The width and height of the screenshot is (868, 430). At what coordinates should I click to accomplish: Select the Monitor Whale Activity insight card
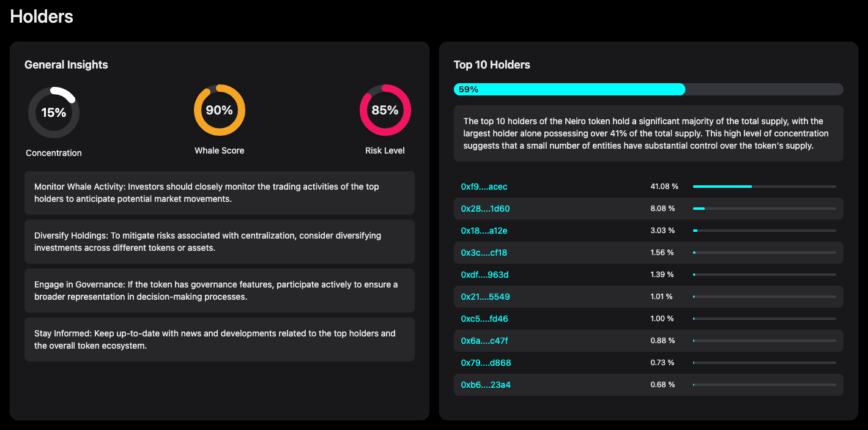coord(219,192)
